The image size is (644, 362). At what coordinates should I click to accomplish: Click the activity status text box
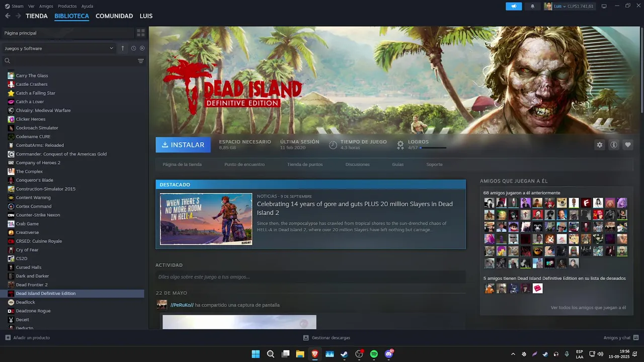click(x=310, y=277)
